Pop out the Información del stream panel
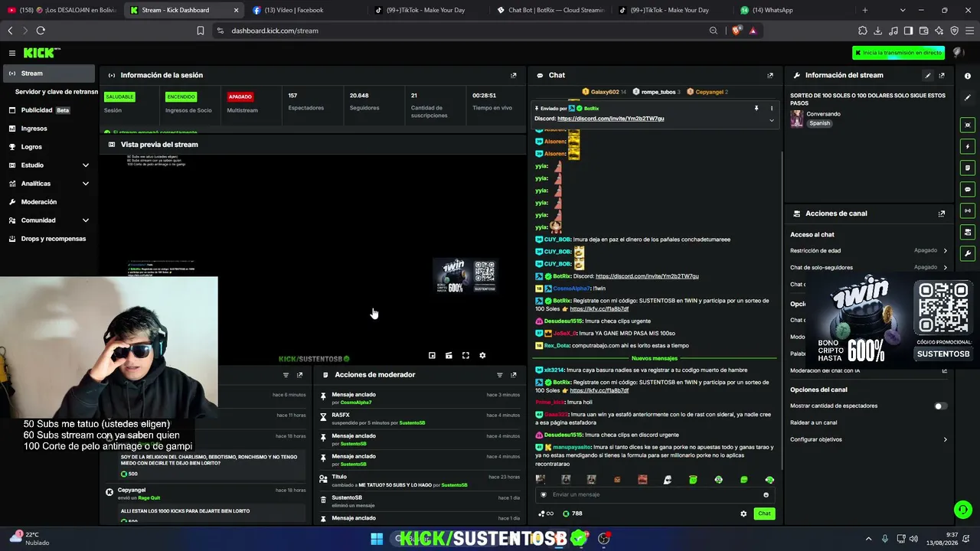The height and width of the screenshot is (551, 980). (942, 75)
